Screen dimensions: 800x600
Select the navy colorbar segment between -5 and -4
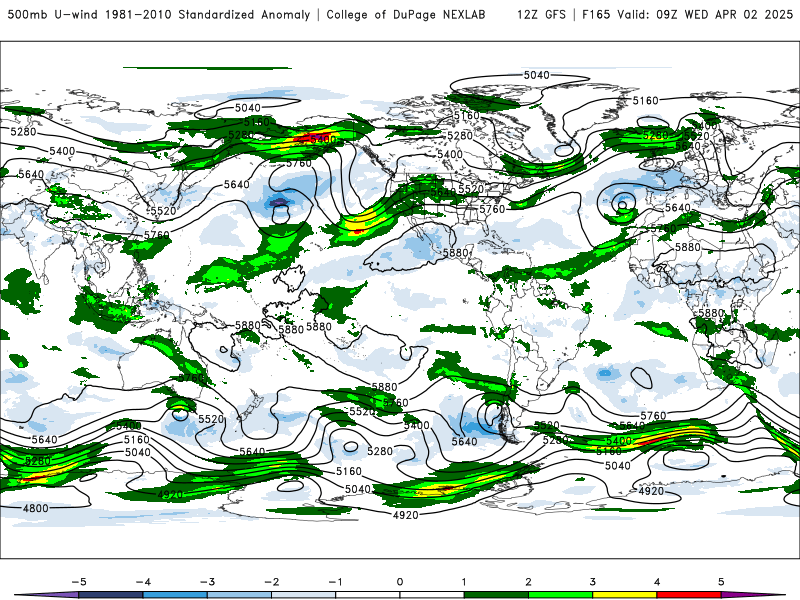point(111,595)
